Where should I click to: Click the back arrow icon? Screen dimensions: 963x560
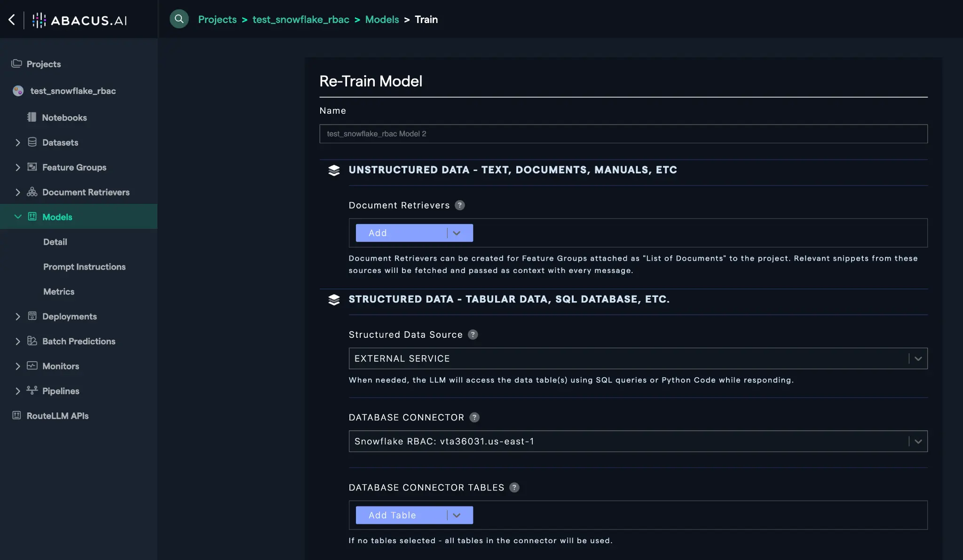(x=12, y=20)
